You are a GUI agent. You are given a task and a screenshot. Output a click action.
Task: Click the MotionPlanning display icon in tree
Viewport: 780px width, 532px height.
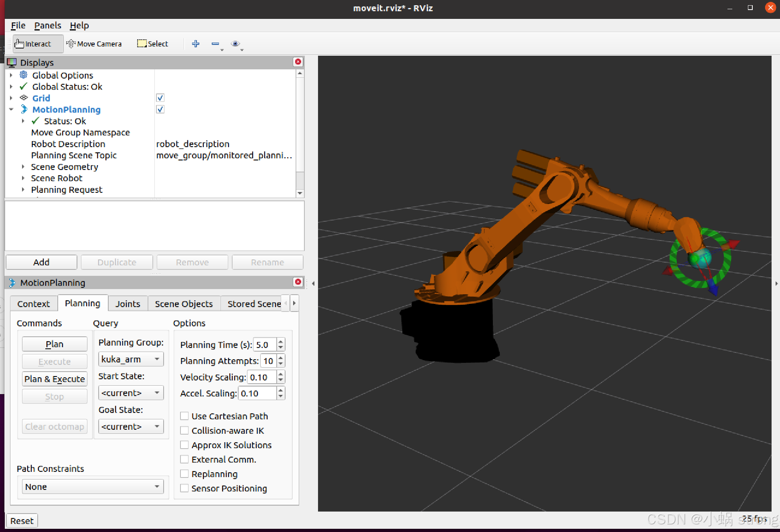point(24,109)
